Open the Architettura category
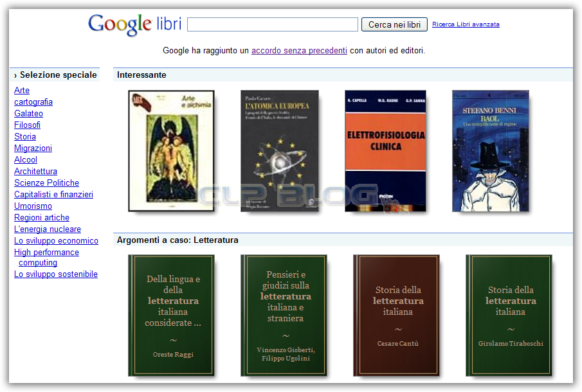This screenshot has height=392, width=582. tap(35, 171)
